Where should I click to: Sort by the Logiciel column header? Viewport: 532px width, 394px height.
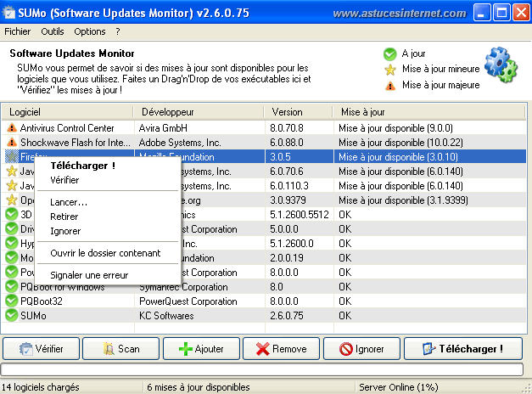click(68, 112)
